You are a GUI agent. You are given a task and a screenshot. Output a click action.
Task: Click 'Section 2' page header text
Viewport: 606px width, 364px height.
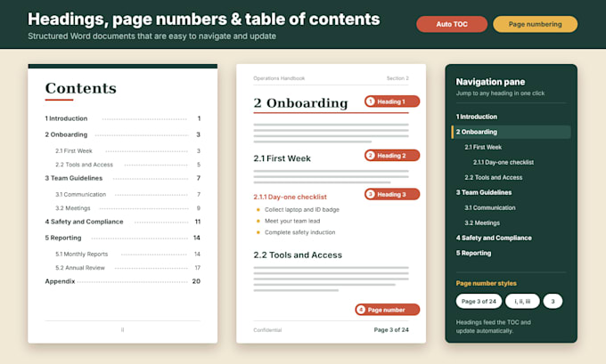pos(397,78)
